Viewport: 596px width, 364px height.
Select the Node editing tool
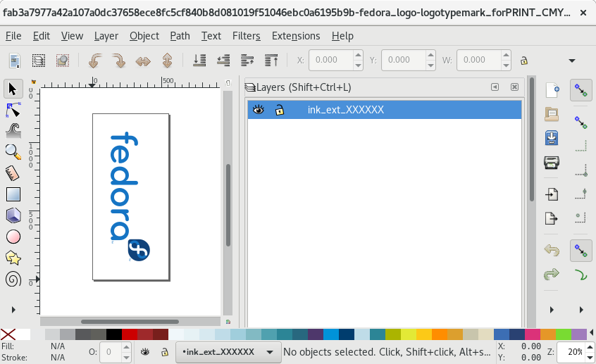(13, 111)
